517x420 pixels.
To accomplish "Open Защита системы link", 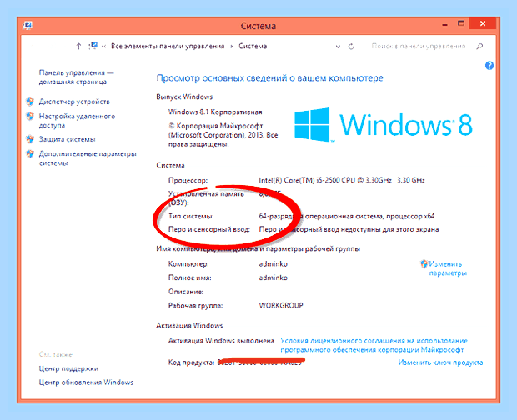I will (67, 139).
